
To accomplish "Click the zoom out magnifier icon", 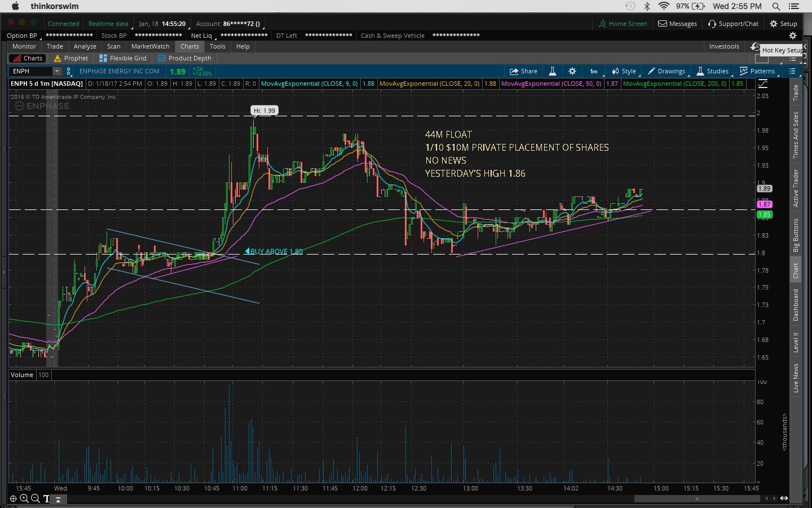I will pyautogui.click(x=36, y=498).
